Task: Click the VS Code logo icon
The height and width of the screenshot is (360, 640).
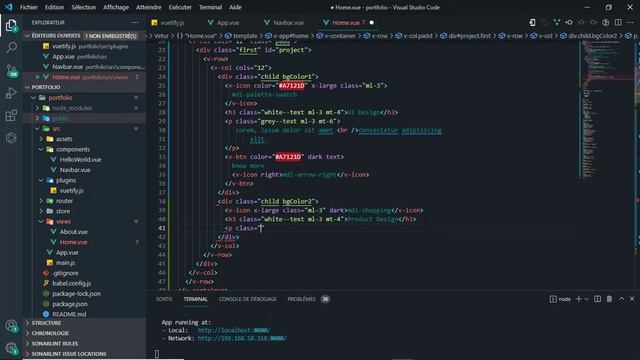Action: [x=9, y=7]
